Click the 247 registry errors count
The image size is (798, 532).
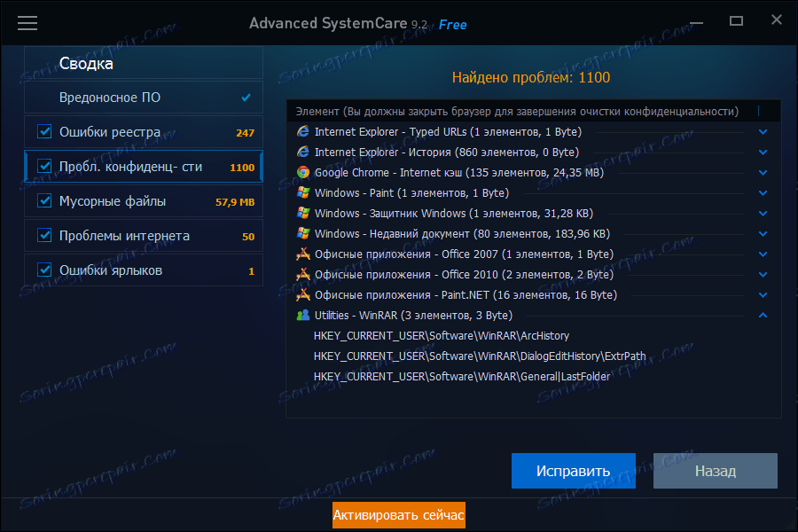(245, 132)
